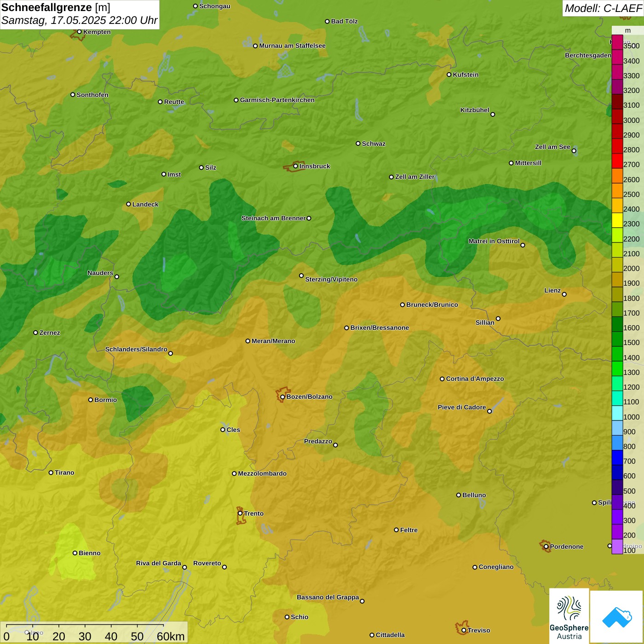Click the Conegliano label
The height and width of the screenshot is (644, 644).
pyautogui.click(x=496, y=567)
